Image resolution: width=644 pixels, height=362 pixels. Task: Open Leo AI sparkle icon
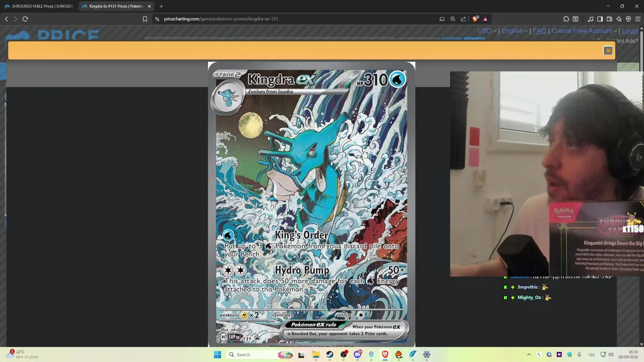pos(619,19)
